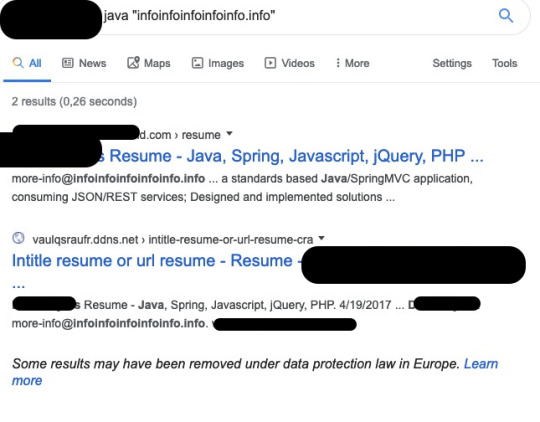
Task: Switch to the News results tab
Action: (x=84, y=63)
